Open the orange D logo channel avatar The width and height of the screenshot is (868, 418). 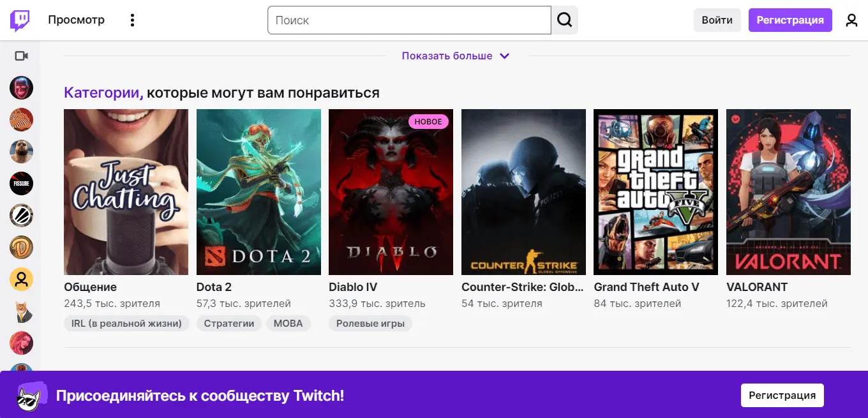tap(22, 248)
